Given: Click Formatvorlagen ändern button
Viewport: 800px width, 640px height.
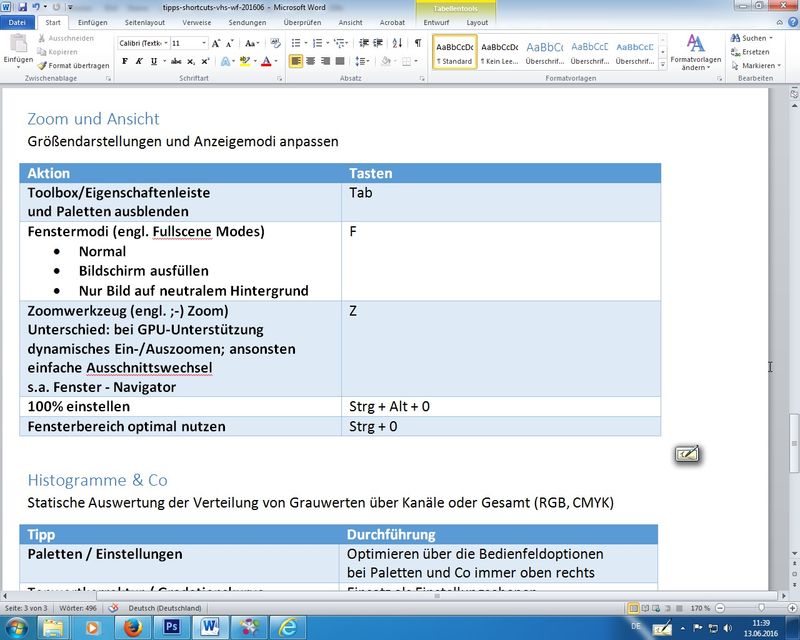Looking at the screenshot, I should click(x=695, y=52).
